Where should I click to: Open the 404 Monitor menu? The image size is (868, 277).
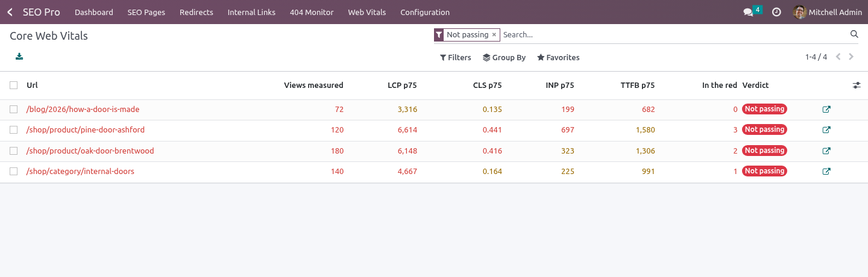tap(312, 12)
